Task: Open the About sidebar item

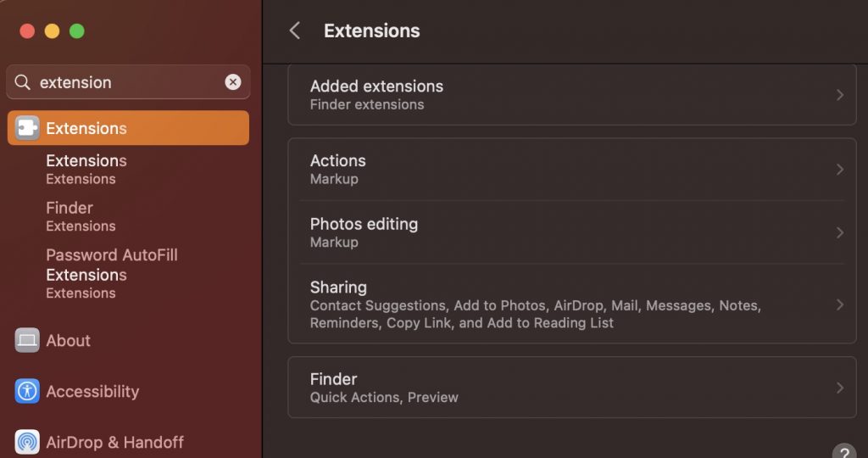Action: [128, 340]
